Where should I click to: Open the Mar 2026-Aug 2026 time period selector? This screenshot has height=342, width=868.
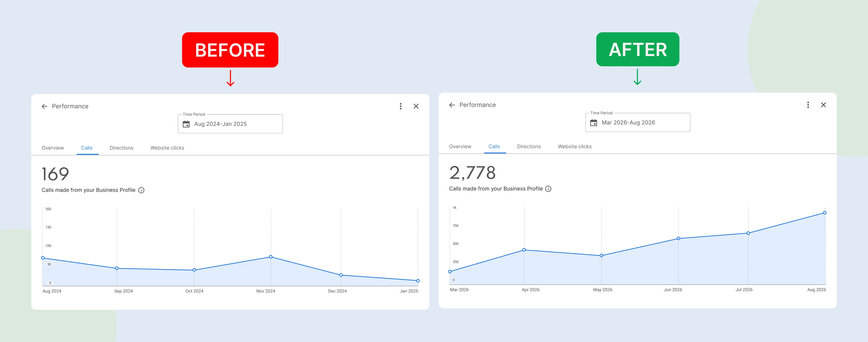[637, 123]
